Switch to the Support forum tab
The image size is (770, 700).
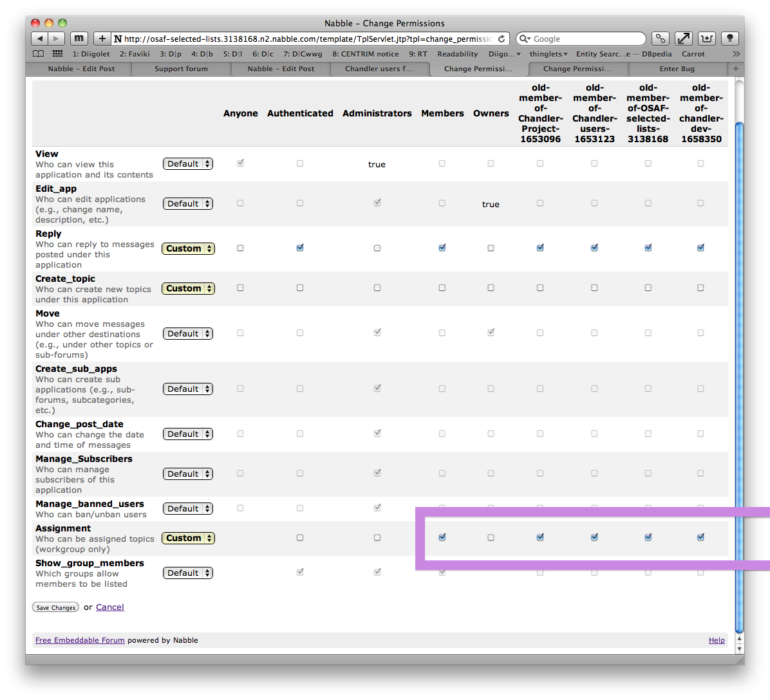pos(181,69)
